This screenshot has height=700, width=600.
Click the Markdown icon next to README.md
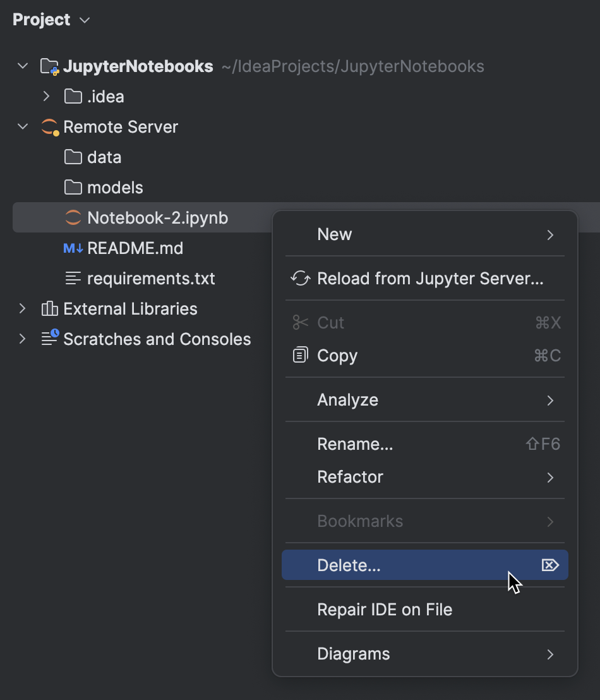click(74, 248)
